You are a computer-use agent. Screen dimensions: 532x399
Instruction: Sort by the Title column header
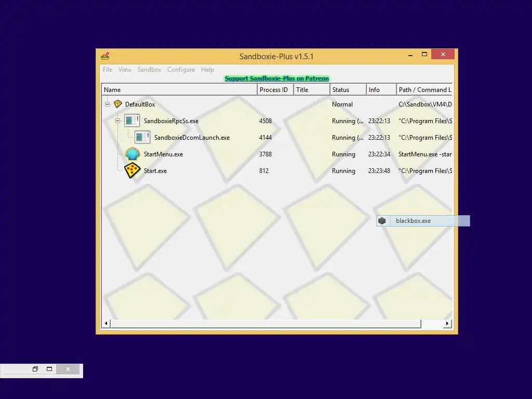pos(312,89)
